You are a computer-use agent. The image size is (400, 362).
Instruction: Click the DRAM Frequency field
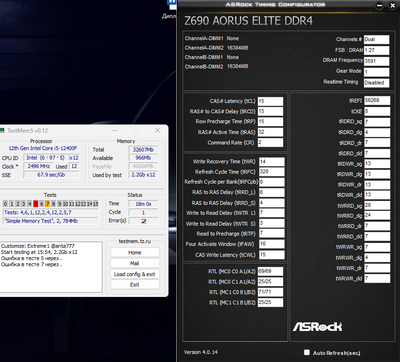coord(376,61)
